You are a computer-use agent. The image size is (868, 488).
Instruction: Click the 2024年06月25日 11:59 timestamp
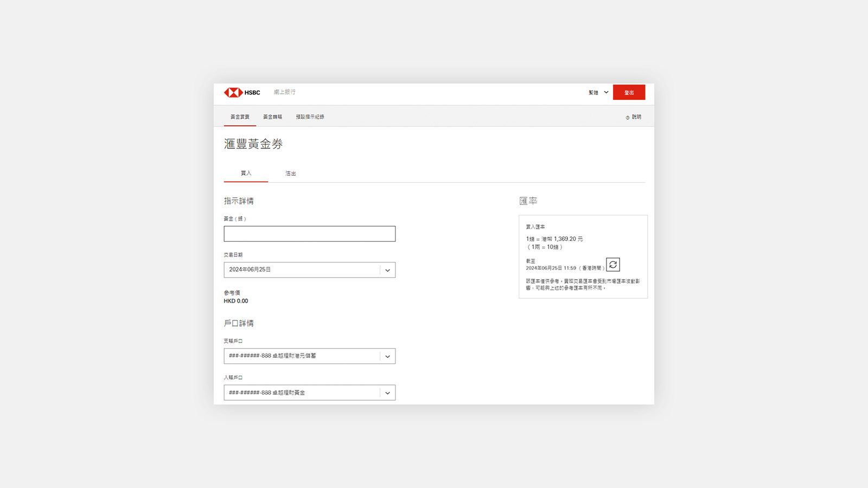point(551,268)
